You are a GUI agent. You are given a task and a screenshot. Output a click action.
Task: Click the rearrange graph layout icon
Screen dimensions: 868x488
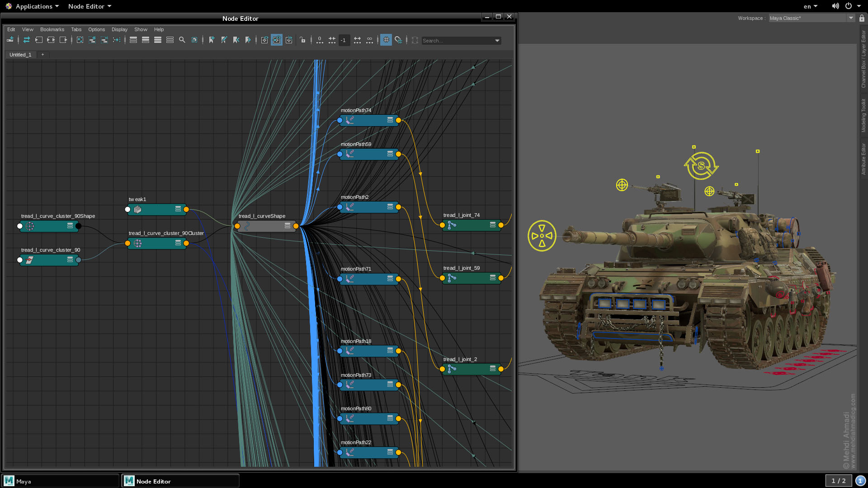tap(117, 40)
